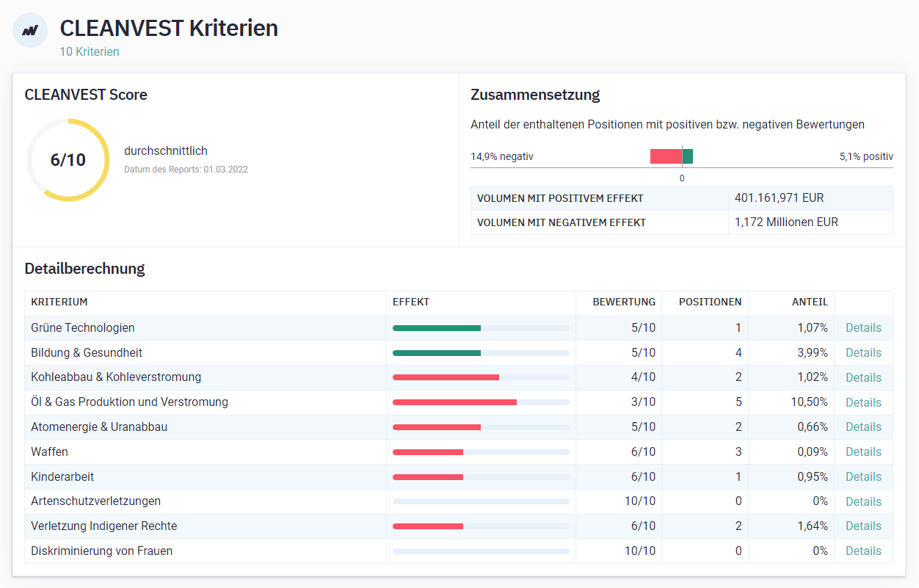Click the "Datum des Reports: 01.03.2022" text

coord(186,170)
